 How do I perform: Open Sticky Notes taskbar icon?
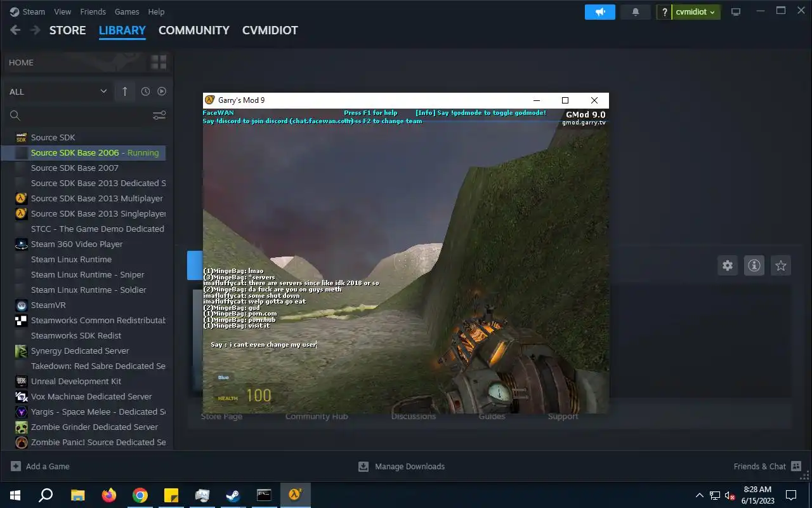click(171, 495)
